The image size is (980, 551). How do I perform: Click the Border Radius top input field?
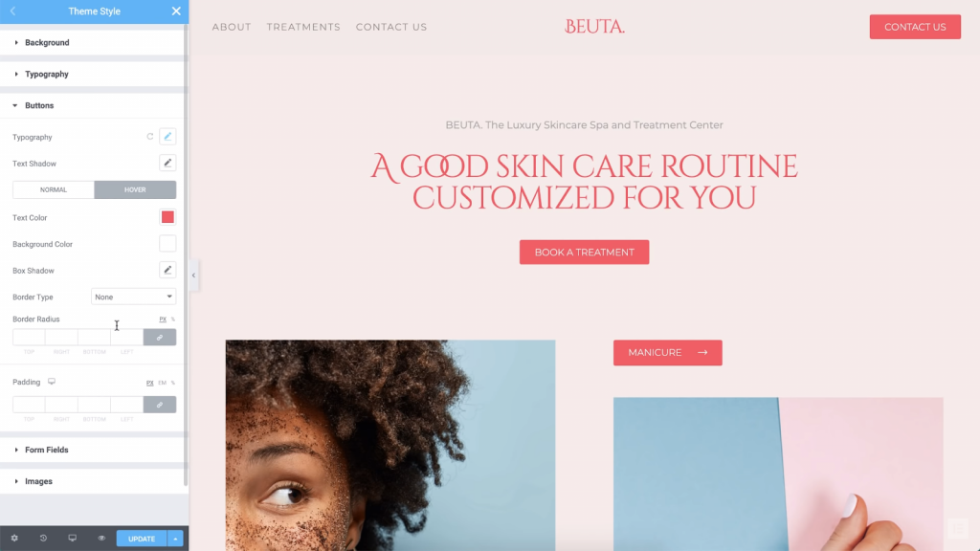(29, 338)
